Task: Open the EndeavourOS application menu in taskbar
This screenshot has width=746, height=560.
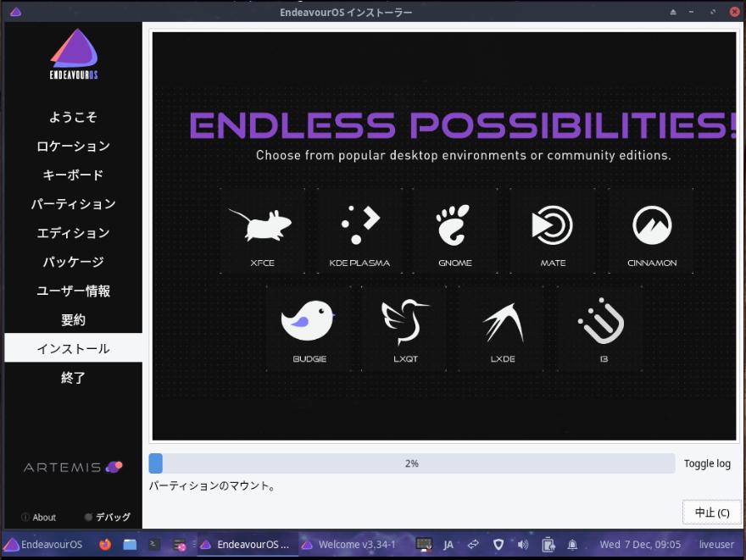Action: pos(43,544)
